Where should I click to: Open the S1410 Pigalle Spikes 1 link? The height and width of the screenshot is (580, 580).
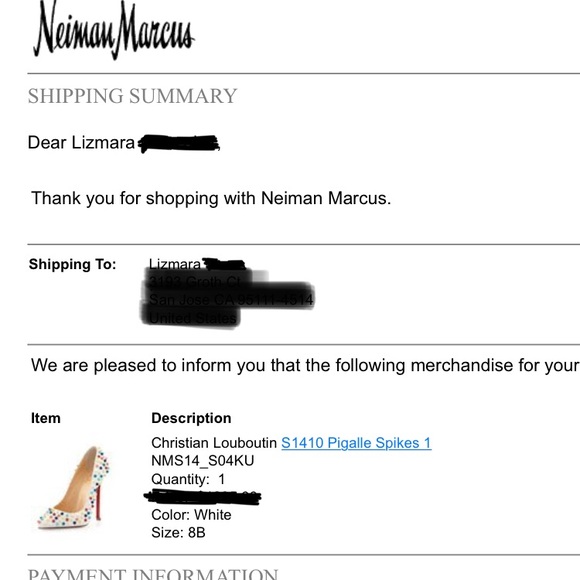tap(356, 443)
